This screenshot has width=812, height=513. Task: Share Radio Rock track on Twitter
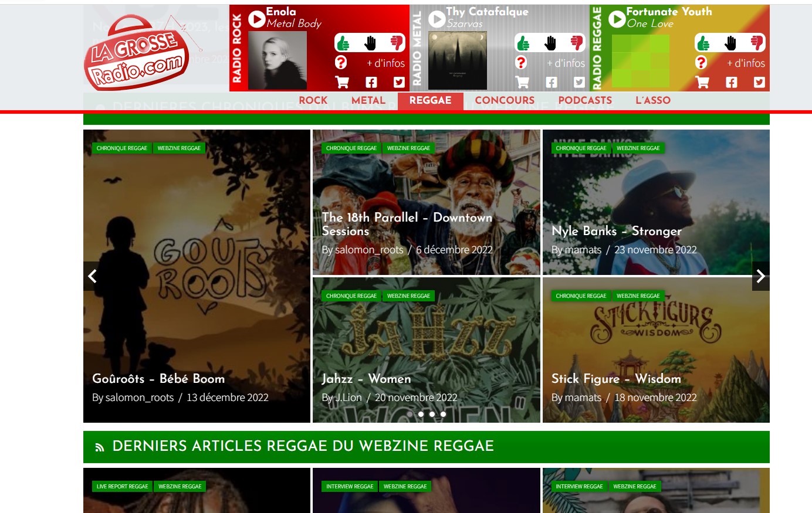[399, 82]
